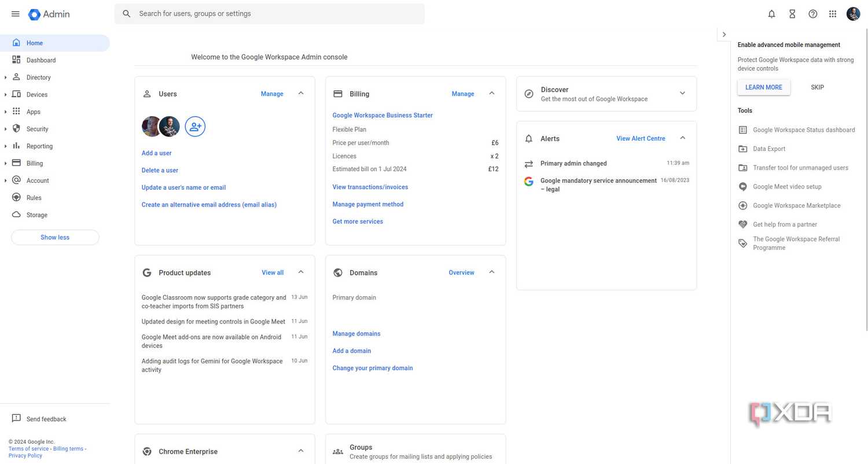
Task: Click SKIP for mobile management
Action: click(817, 87)
